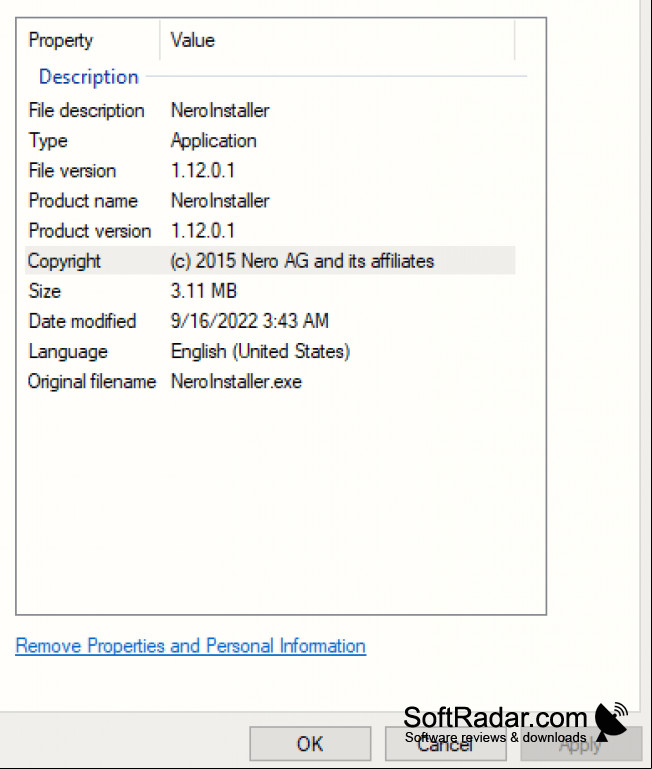Select the Copyright property label
Image resolution: width=652 pixels, height=769 pixels.
[x=64, y=261]
